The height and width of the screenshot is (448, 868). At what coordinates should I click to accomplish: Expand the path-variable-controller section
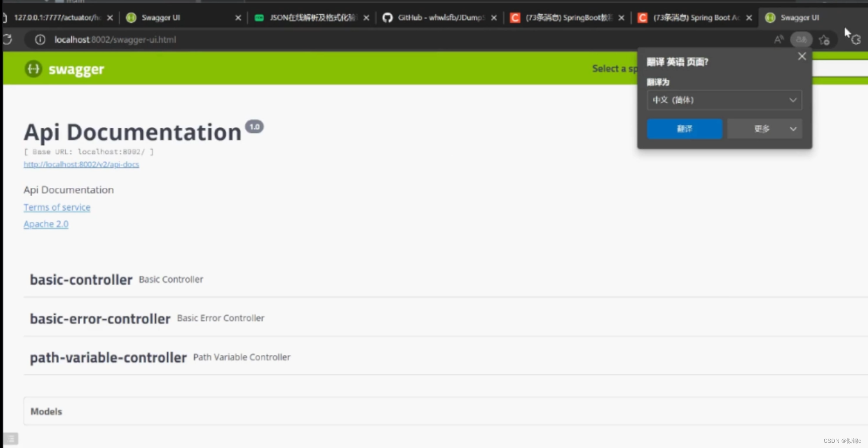[445, 358]
